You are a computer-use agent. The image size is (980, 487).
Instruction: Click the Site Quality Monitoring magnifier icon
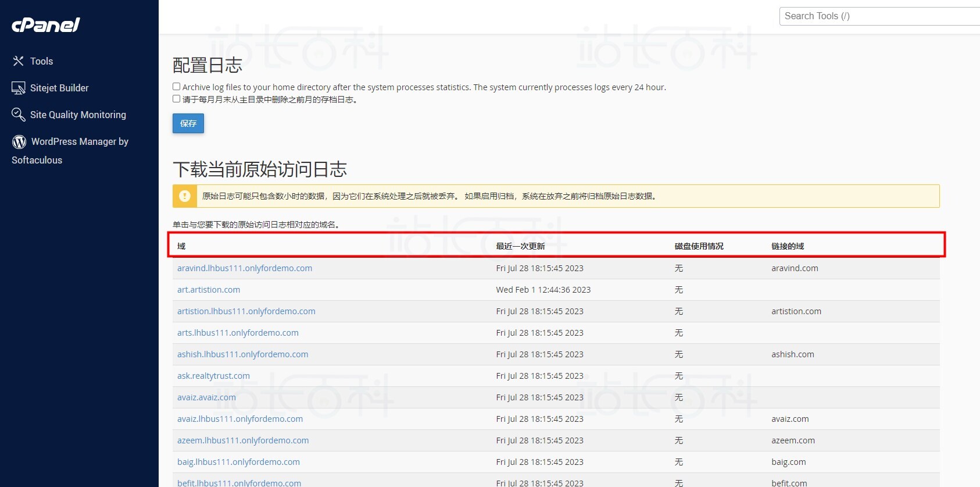click(19, 115)
